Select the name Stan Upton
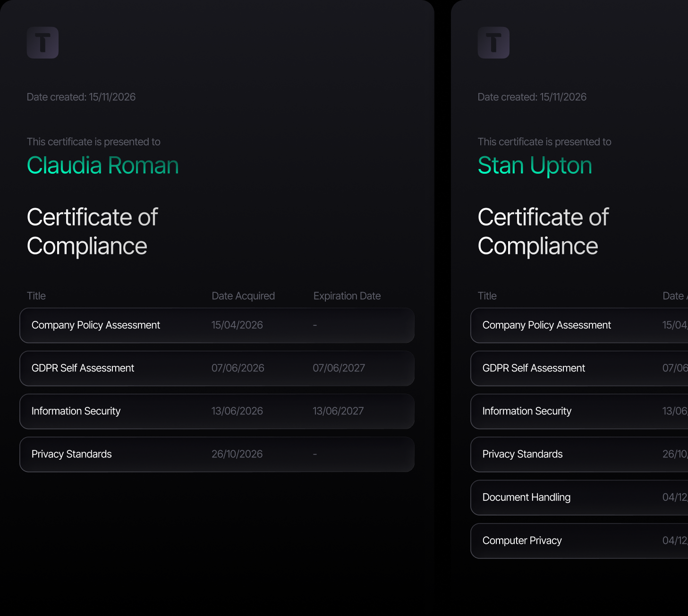The width and height of the screenshot is (688, 616). coord(535,166)
